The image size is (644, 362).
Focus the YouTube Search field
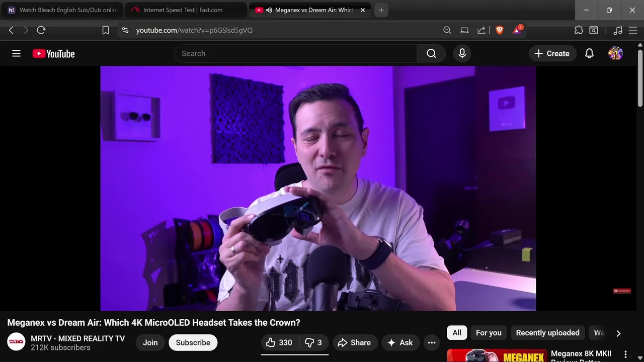pos(296,53)
